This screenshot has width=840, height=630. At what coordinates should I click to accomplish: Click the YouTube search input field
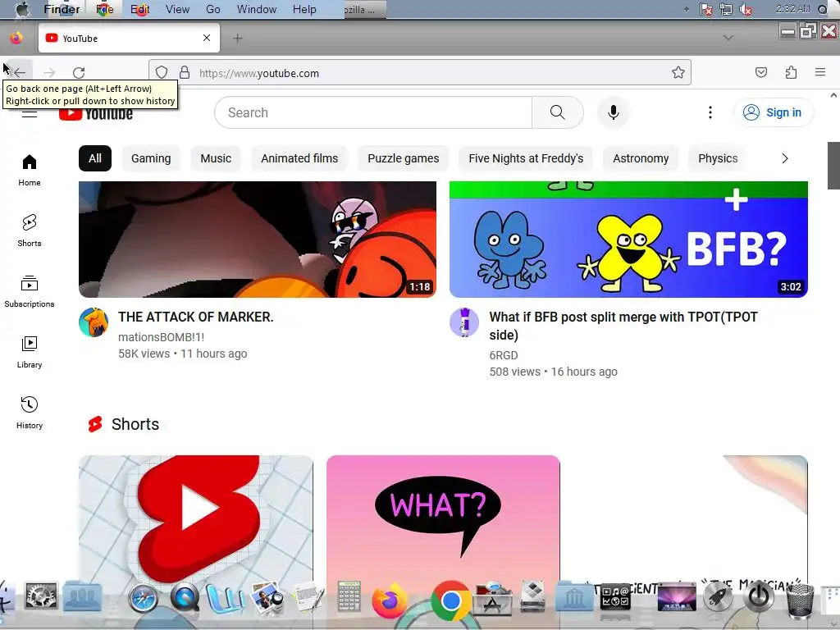pyautogui.click(x=374, y=112)
